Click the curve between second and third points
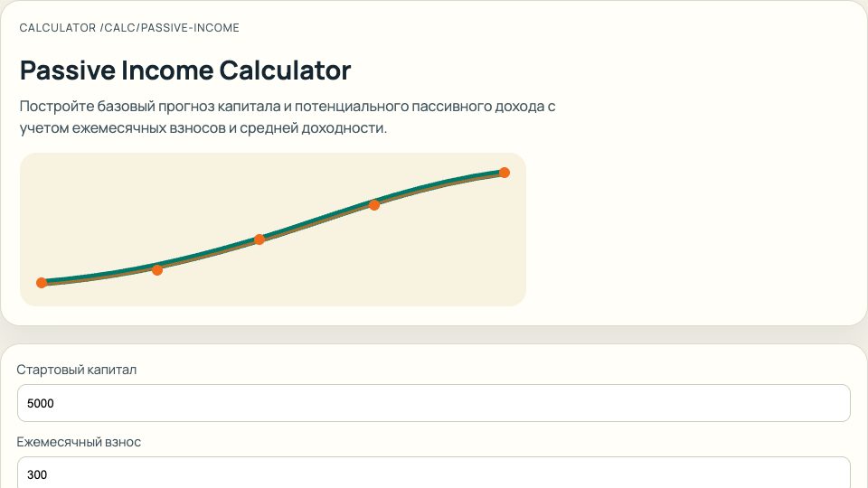This screenshot has width=868, height=488. point(208,256)
